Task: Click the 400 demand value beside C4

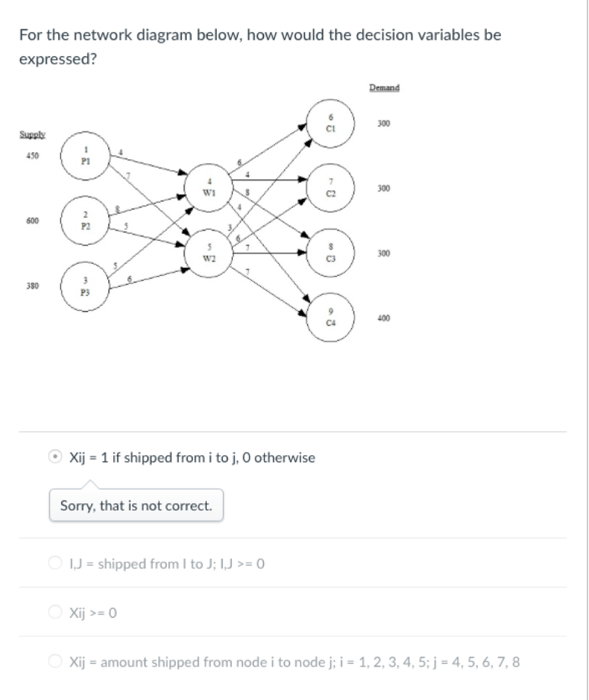Action: [384, 319]
